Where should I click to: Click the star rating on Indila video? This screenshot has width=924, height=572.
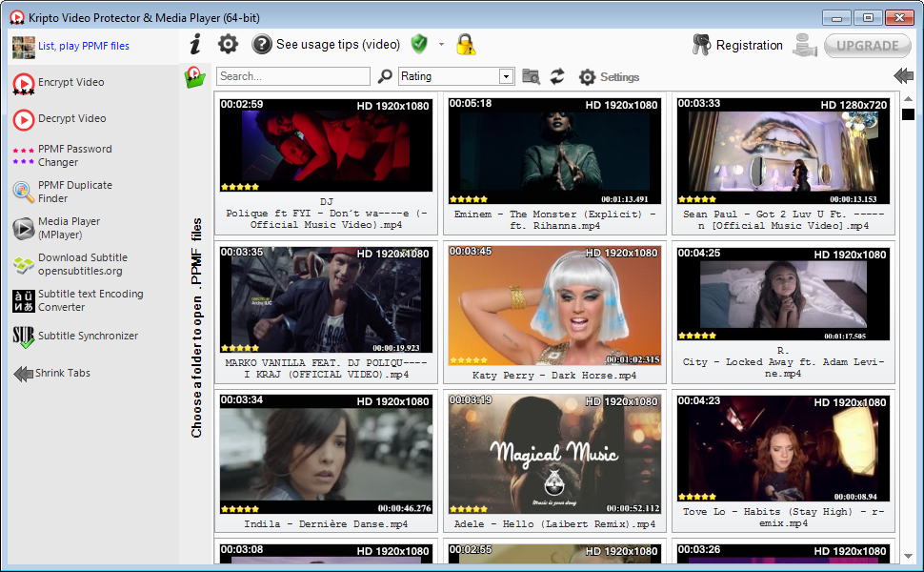(x=240, y=508)
